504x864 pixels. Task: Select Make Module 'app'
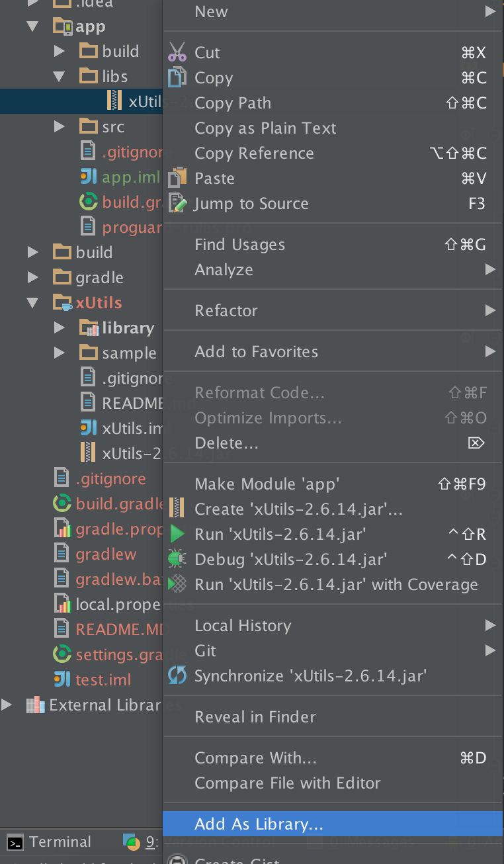[333, 484]
